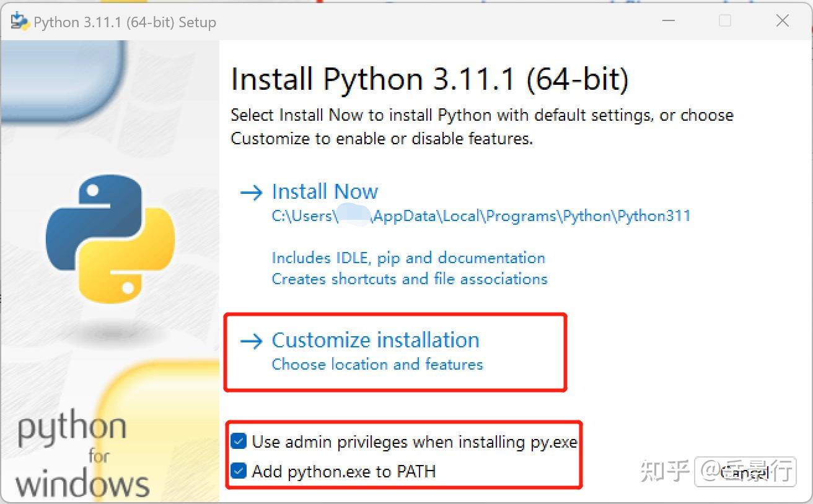Screen dimensions: 813x504
Task: Uncheck 'Add python.exe to PATH'
Action: 239,471
